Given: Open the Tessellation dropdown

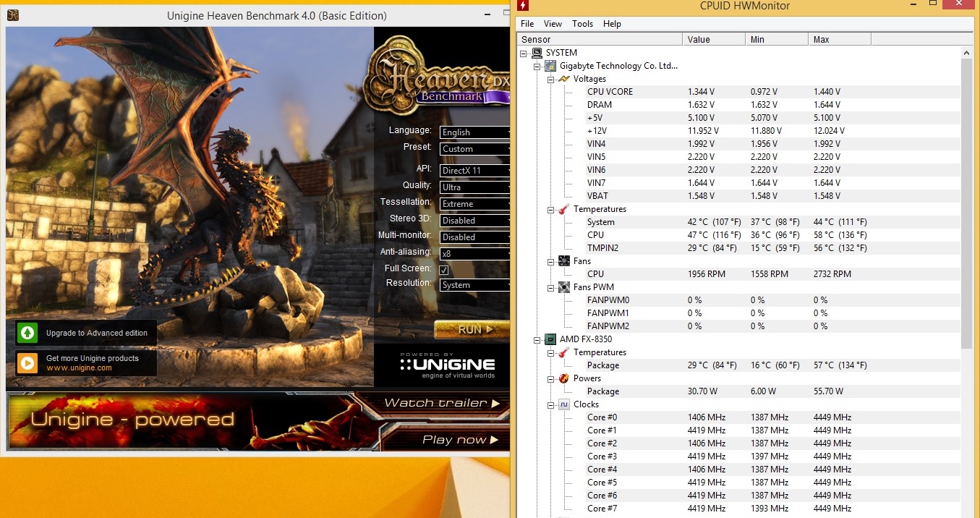Looking at the screenshot, I should [474, 204].
